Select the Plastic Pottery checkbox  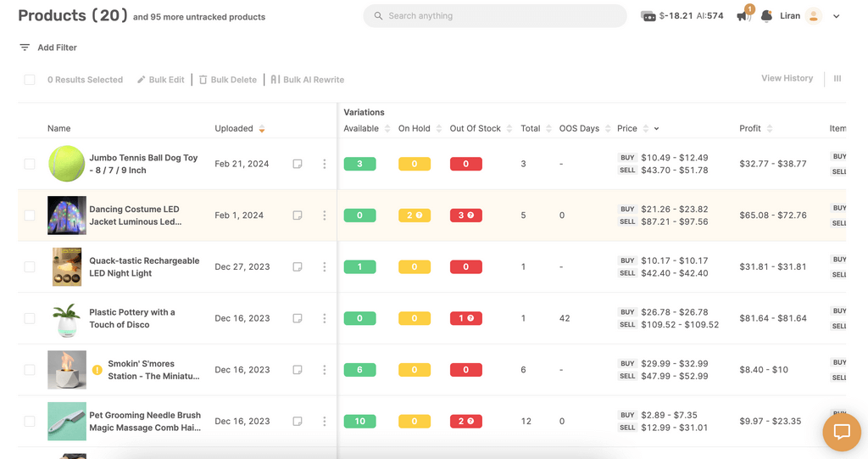tap(30, 319)
